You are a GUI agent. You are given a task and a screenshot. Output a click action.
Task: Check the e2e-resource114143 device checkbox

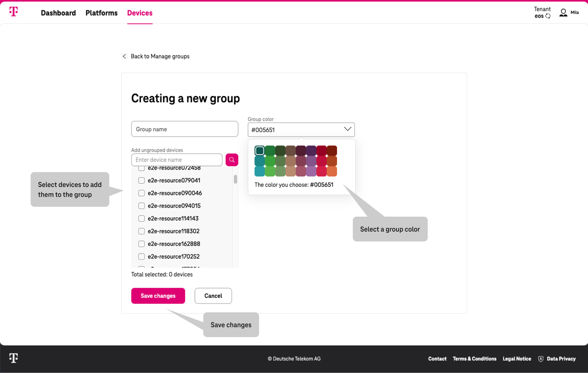pyautogui.click(x=141, y=218)
